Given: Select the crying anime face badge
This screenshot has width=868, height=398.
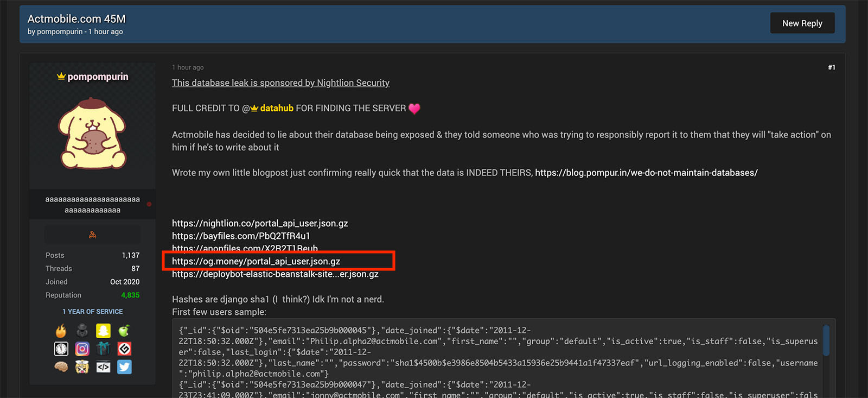Looking at the screenshot, I should click(82, 367).
